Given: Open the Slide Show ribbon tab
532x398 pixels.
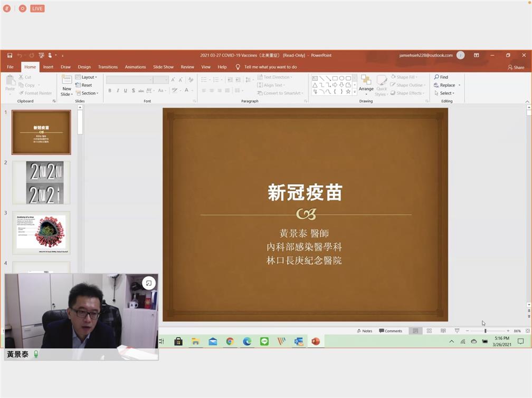Looking at the screenshot, I should pos(163,67).
